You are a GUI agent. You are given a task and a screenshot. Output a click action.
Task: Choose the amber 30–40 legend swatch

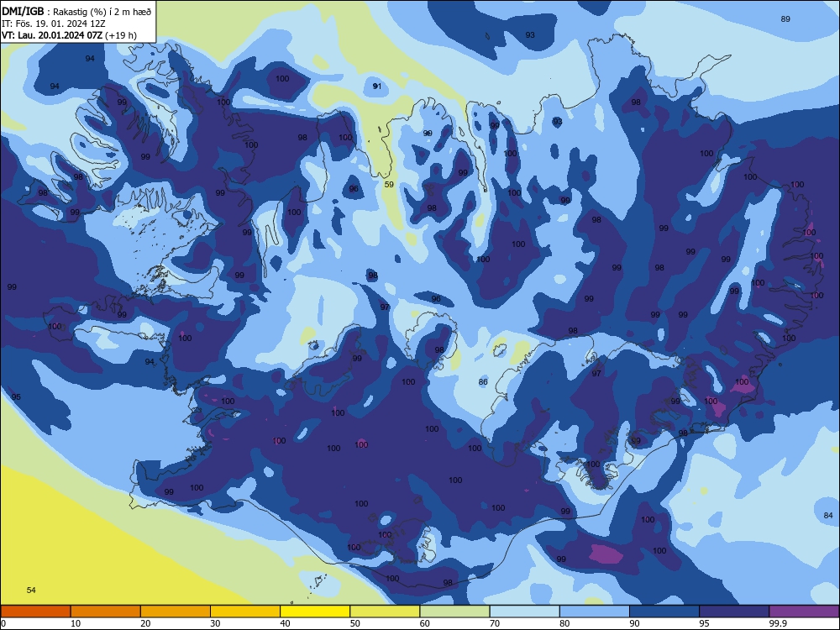[x=245, y=612]
